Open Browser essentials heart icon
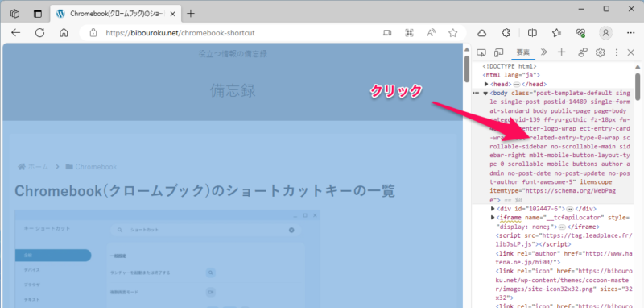Viewport: 644px width, 308px height. (580, 33)
